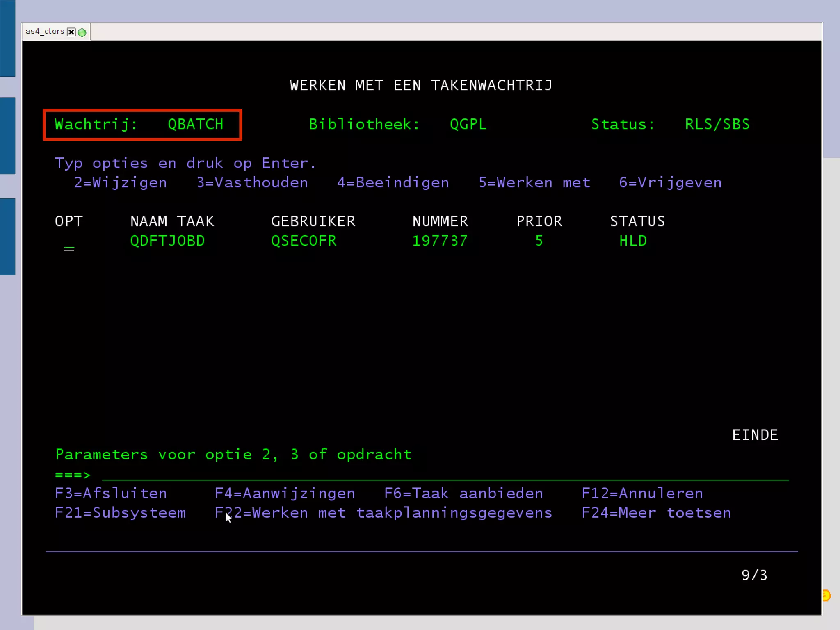Viewport: 840px width, 630px height.
Task: Click the highlighted Wachtrij QBATCH field
Action: [142, 125]
